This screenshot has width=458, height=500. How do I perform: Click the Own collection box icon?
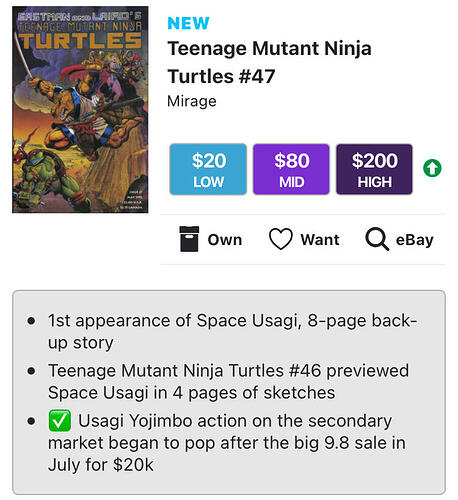point(189,239)
